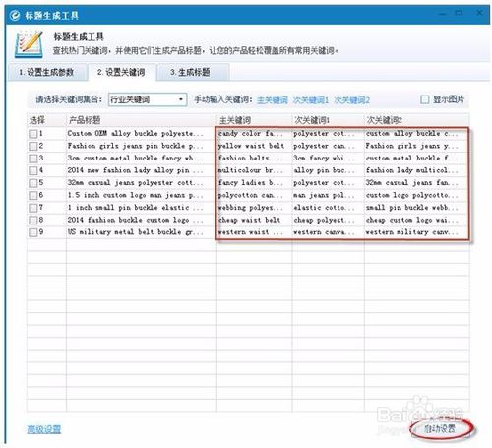Viewport: 492px width, 448px height.
Task: Click the 次关键词2 manual input link
Action: 352,100
